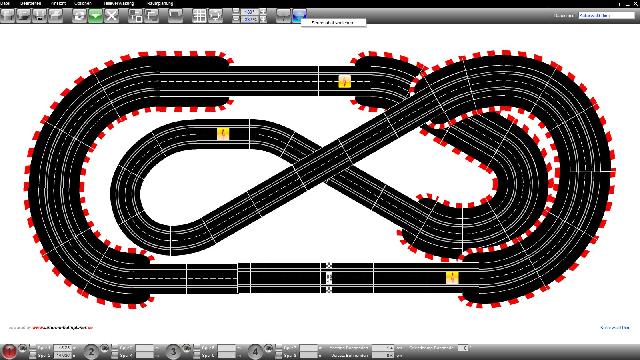
Task: Click the rotate arrows toolbar icon
Action: 79,16
